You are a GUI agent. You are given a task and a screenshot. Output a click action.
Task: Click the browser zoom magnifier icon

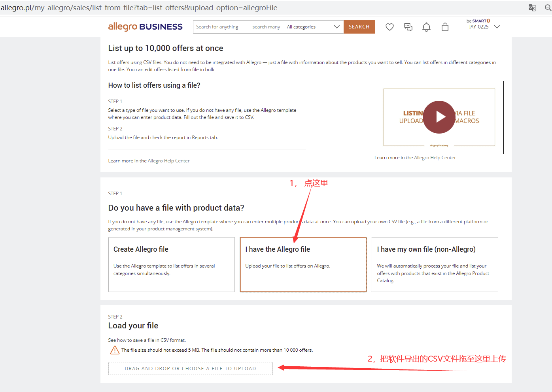click(548, 8)
